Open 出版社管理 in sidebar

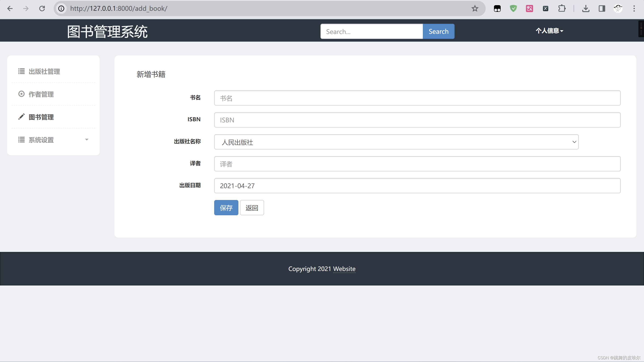click(x=44, y=72)
